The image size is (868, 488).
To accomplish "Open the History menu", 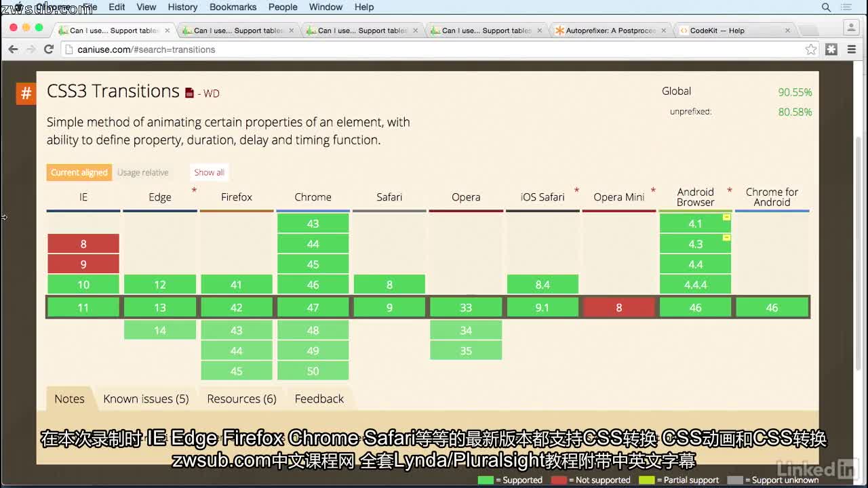I will (182, 7).
